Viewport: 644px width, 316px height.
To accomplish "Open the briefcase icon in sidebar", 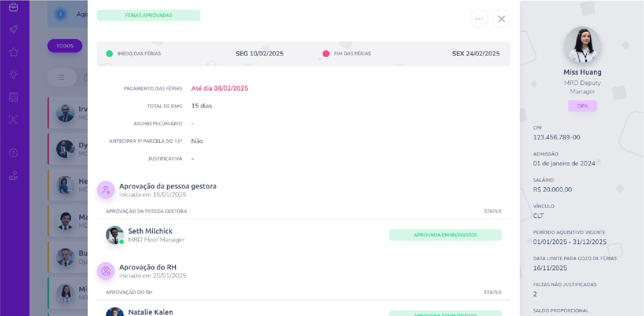I will (x=14, y=7).
